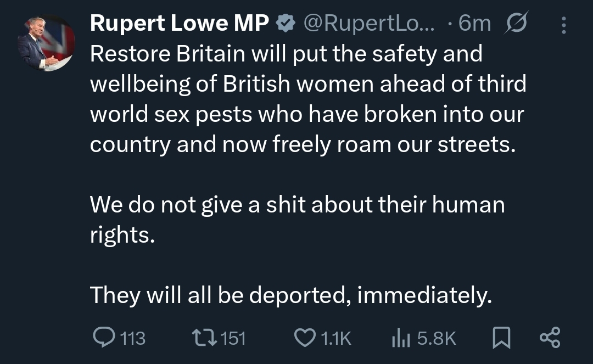Click the first paragraph of the post

coord(307,99)
